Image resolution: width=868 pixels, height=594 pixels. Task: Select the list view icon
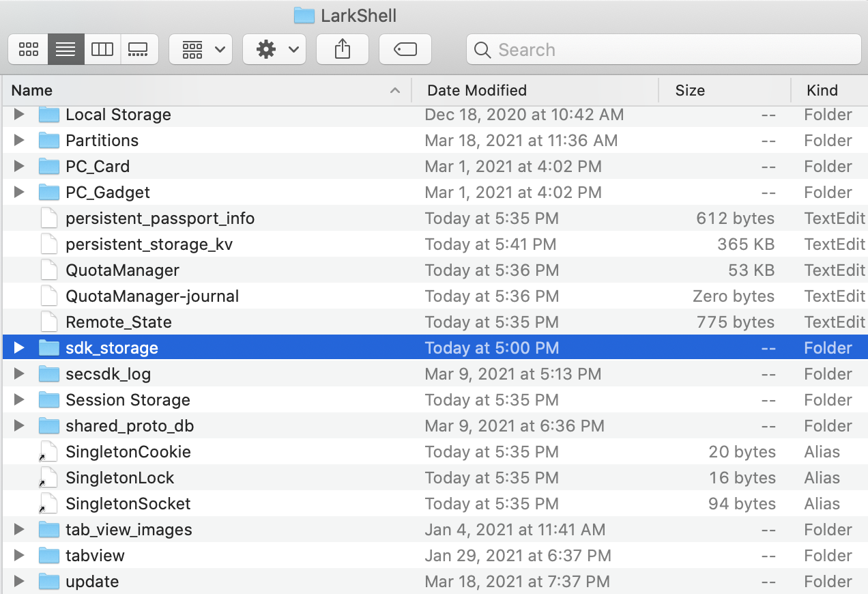pos(66,49)
